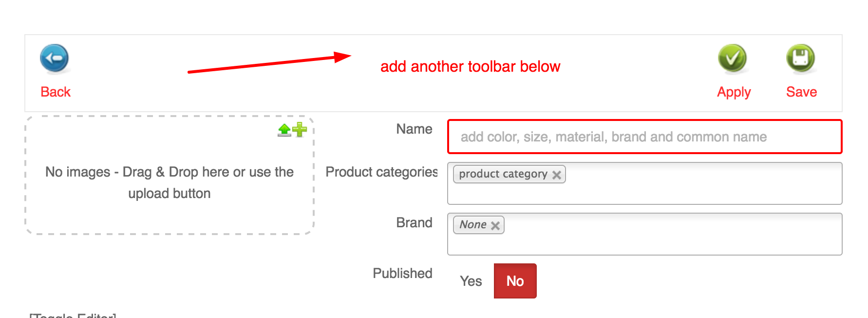Click the blue Back arrow icon
The height and width of the screenshot is (318, 868).
(x=54, y=59)
